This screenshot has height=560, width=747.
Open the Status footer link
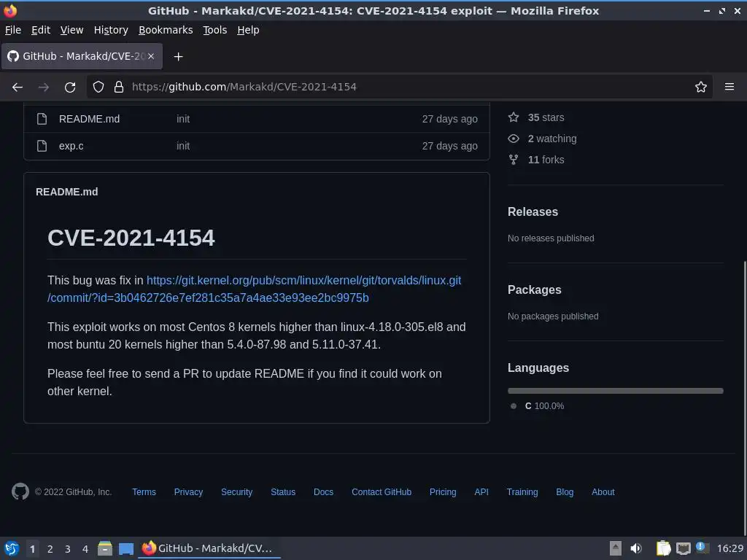(x=283, y=492)
